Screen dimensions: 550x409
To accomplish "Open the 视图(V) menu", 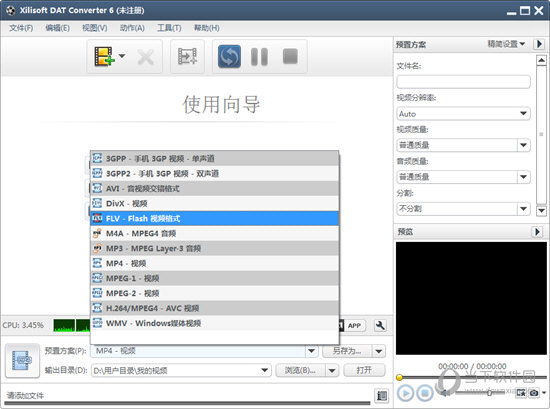I will coord(95,28).
